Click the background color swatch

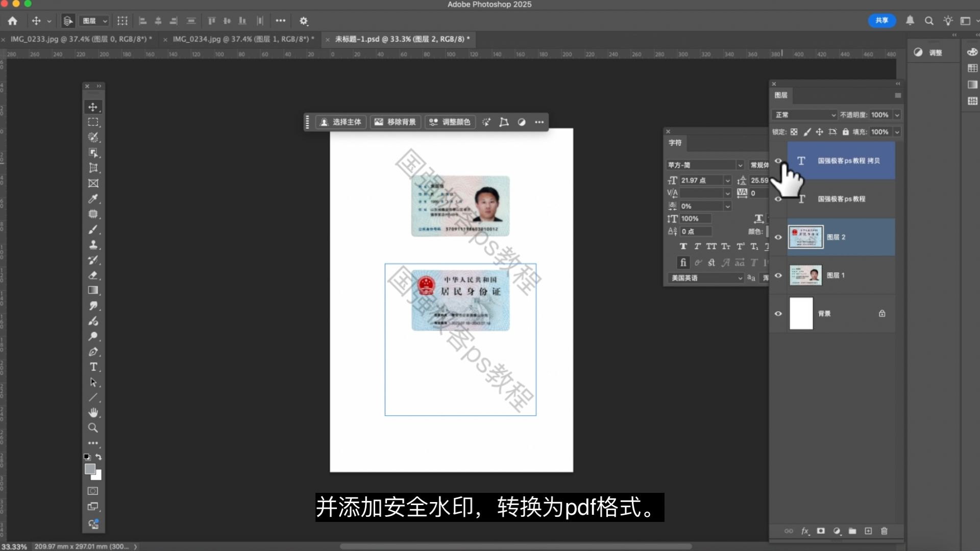pyautogui.click(x=98, y=476)
